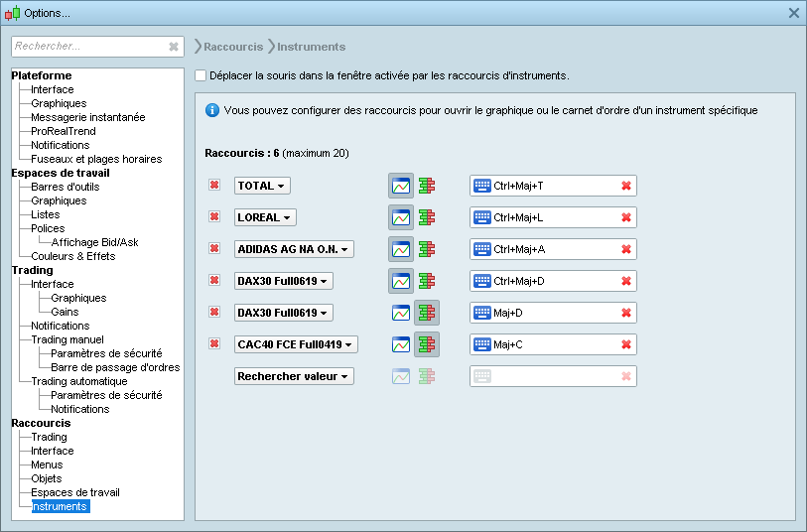Screen dimensions: 807x532
Task: Remove the TOTAL shortcut row
Action: [214, 185]
